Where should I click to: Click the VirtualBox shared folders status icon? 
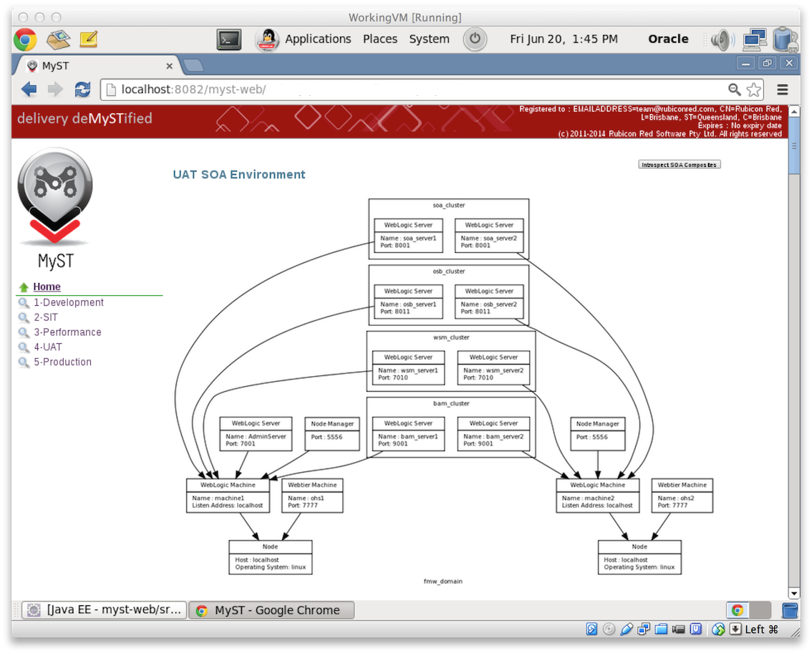[x=661, y=629]
